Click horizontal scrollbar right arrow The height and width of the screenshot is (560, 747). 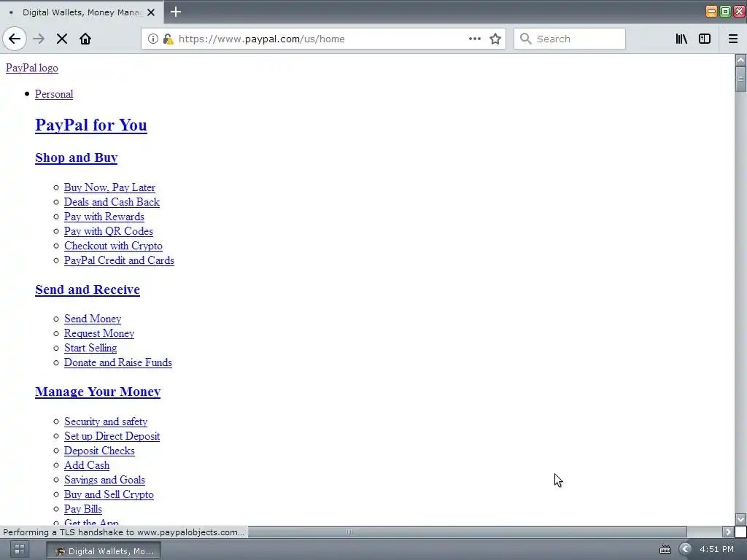(x=728, y=532)
